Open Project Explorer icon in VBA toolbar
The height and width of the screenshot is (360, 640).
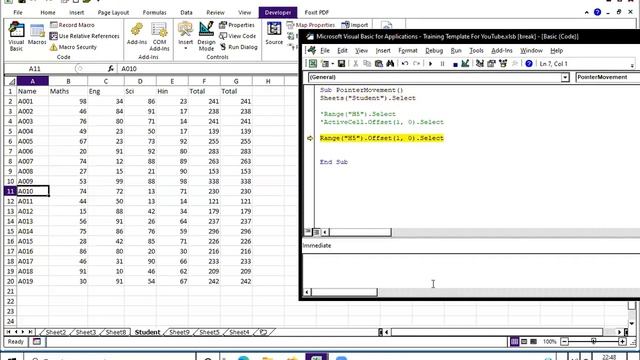(x=480, y=64)
